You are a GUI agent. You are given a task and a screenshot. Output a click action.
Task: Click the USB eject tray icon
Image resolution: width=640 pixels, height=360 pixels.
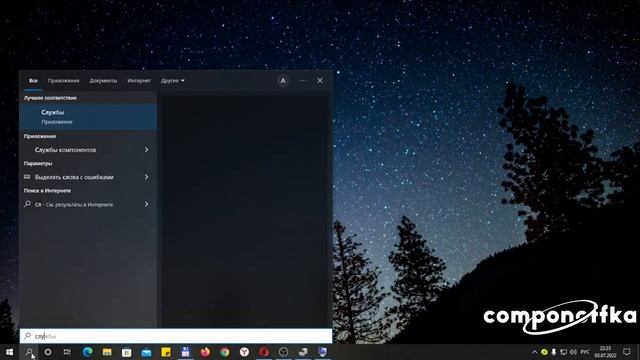pyautogui.click(x=553, y=352)
